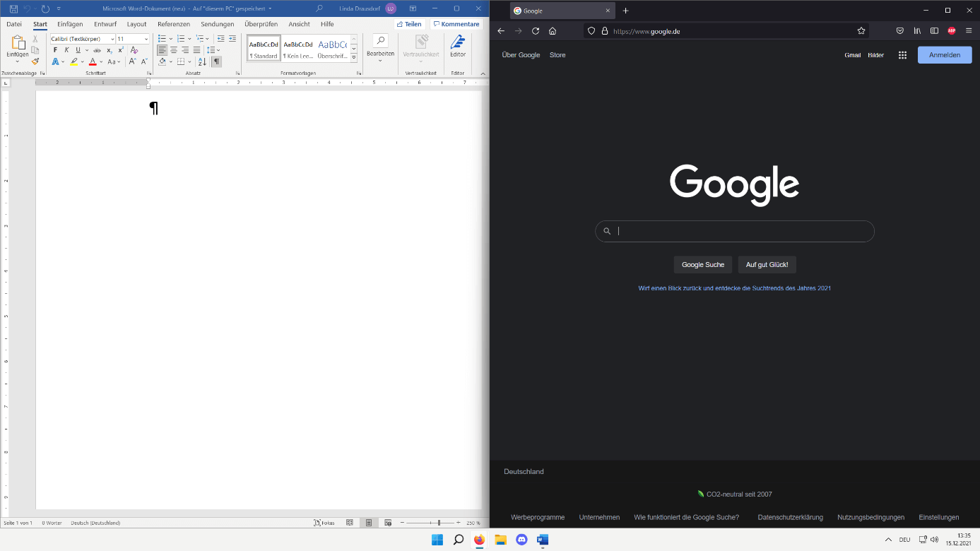This screenshot has height=551, width=980.
Task: Open the Google apps grid
Action: tap(902, 55)
